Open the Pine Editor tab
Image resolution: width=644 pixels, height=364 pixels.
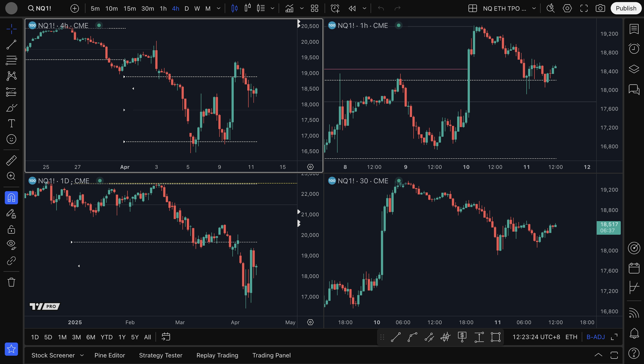click(110, 355)
